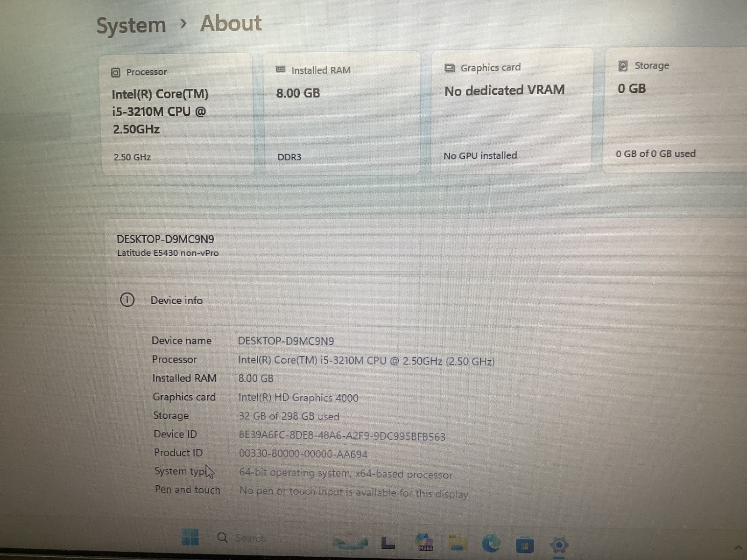Viewport: 747px width, 560px height.
Task: Click the 'Product ID' row label
Action: tap(178, 453)
